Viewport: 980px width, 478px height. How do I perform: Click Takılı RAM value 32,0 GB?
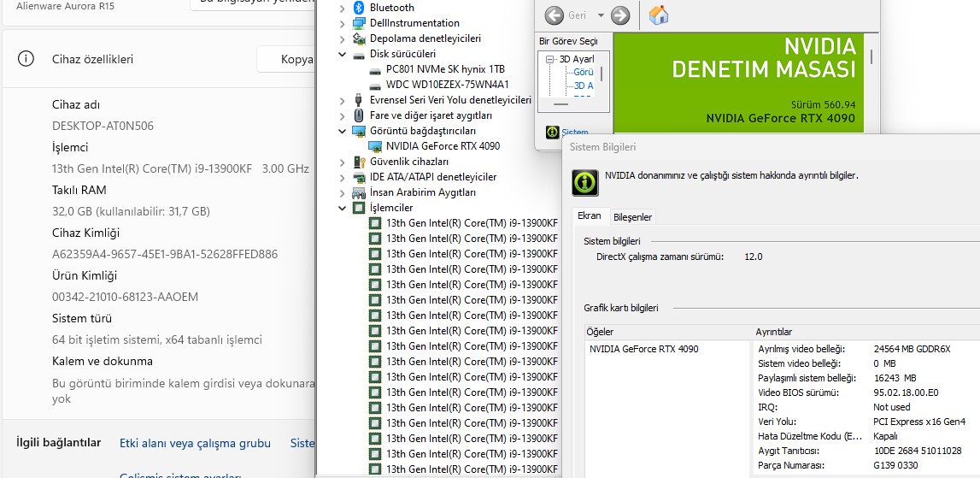tap(132, 211)
